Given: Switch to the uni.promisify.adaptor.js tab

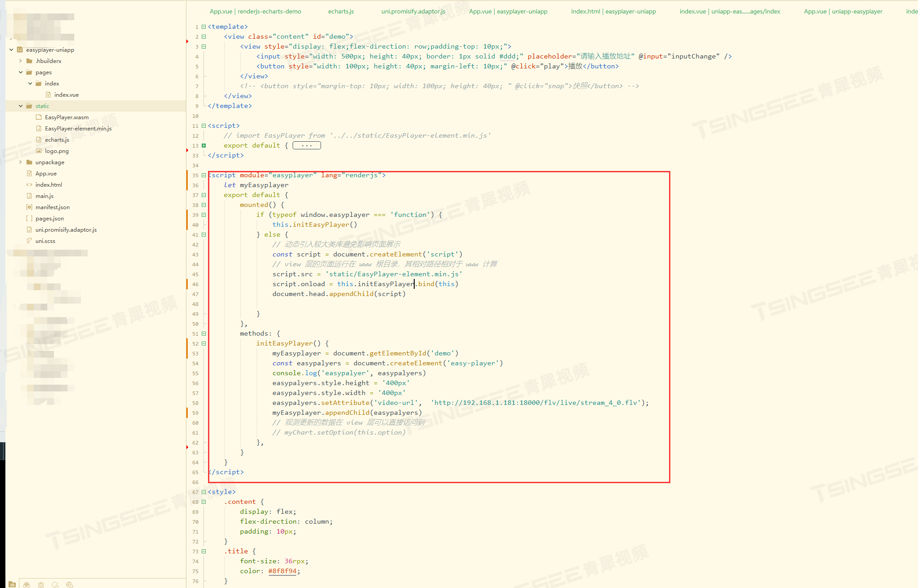Looking at the screenshot, I should tap(413, 11).
